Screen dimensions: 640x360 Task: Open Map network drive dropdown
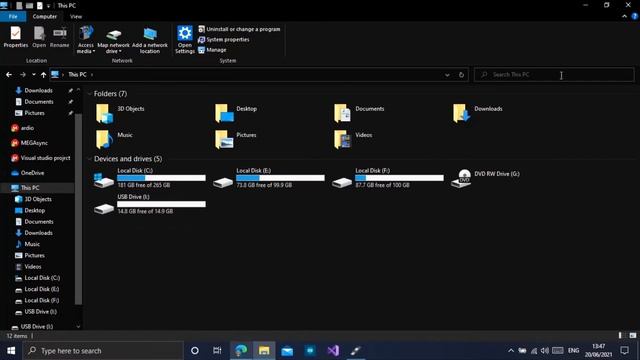click(x=113, y=40)
